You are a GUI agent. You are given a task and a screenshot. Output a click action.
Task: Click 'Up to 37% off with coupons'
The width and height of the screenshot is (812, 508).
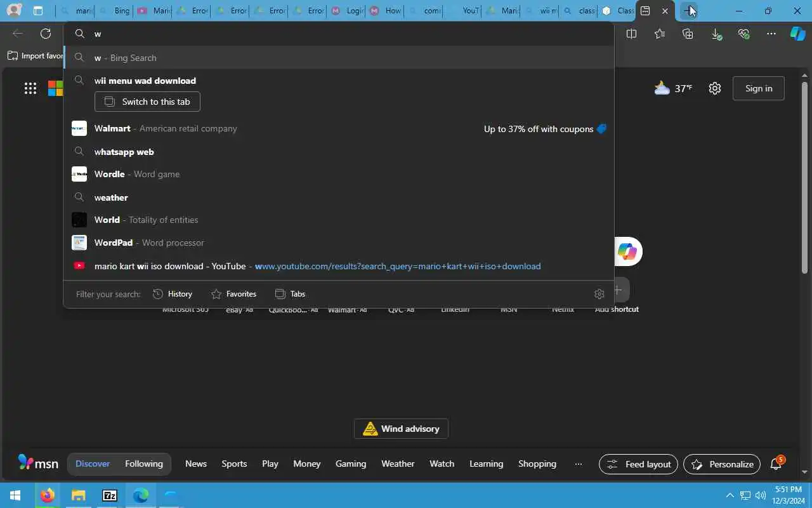click(545, 129)
